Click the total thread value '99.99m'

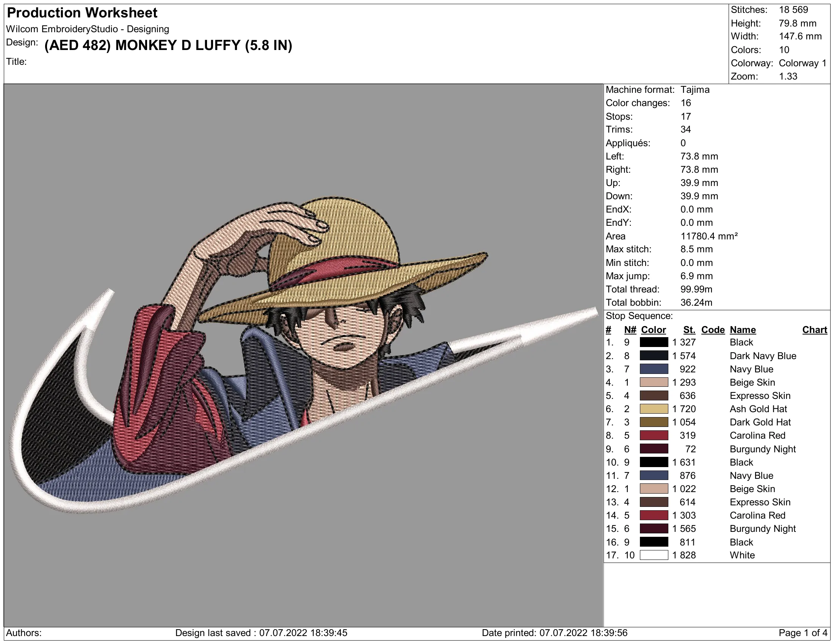(x=696, y=289)
